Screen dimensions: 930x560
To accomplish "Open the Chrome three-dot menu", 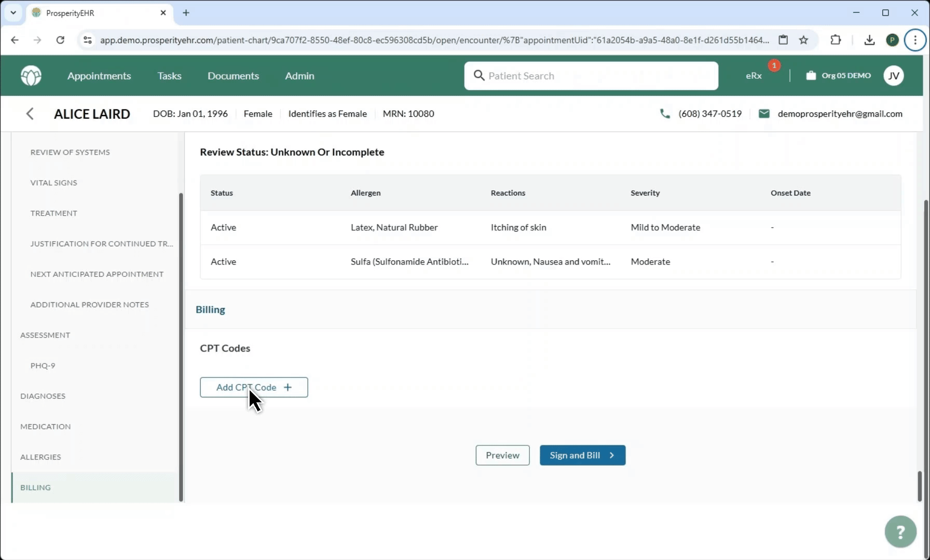I will pyautogui.click(x=915, y=40).
